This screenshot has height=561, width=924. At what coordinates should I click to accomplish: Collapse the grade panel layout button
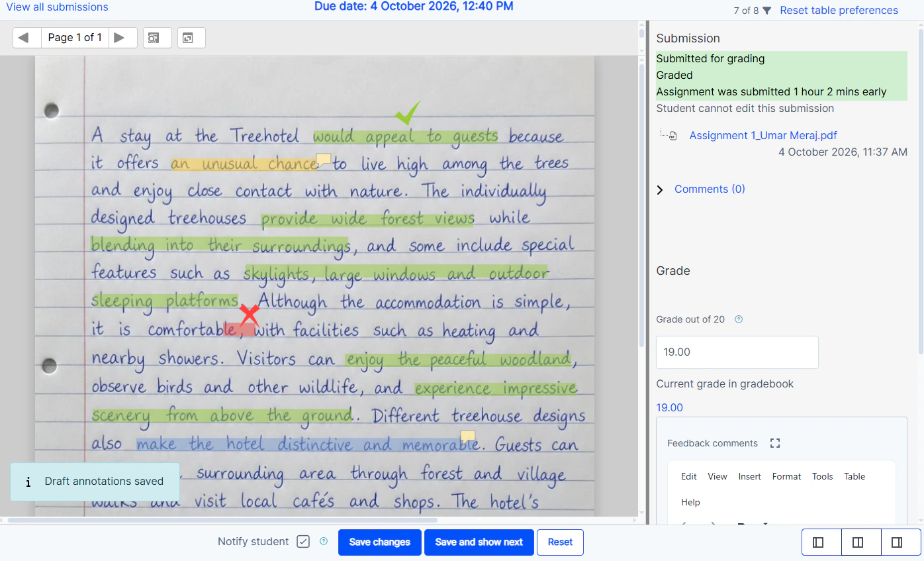pos(898,542)
